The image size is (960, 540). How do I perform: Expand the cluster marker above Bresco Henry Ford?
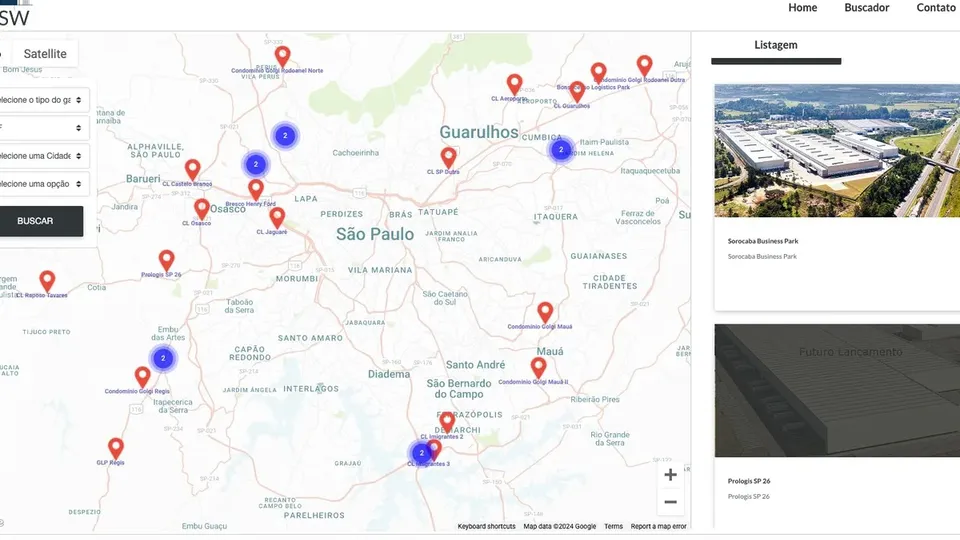pyautogui.click(x=256, y=164)
